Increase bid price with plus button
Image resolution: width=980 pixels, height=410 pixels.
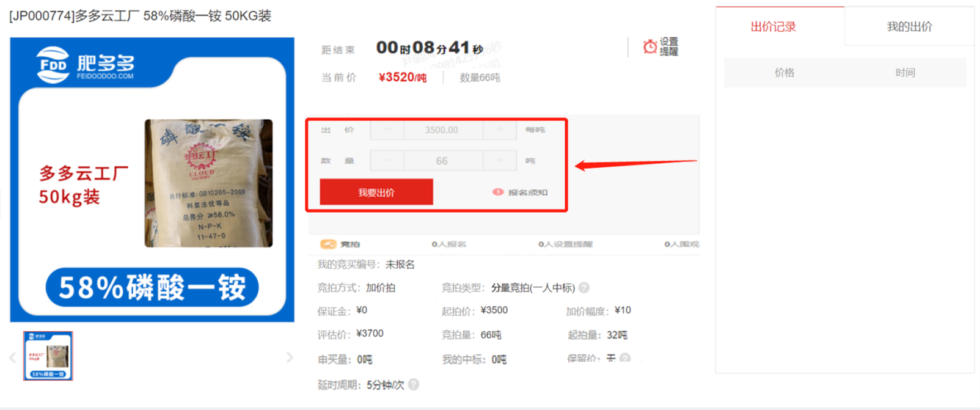coord(500,130)
